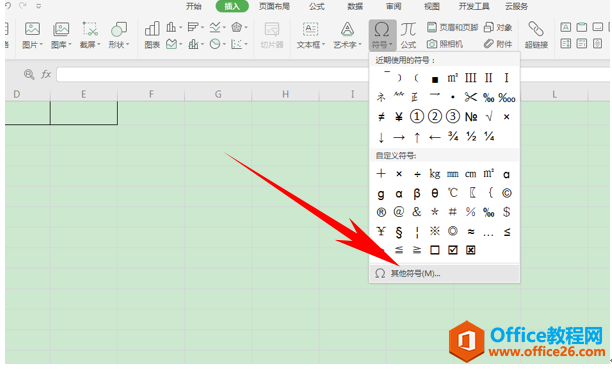Insert the checked box ☑ symbol
The width and height of the screenshot is (612, 369).
point(452,250)
